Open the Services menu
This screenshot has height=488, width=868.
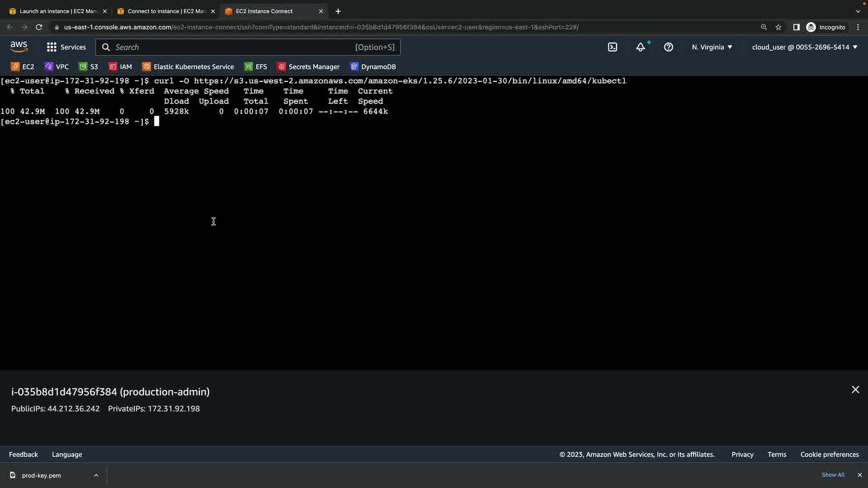pos(66,47)
